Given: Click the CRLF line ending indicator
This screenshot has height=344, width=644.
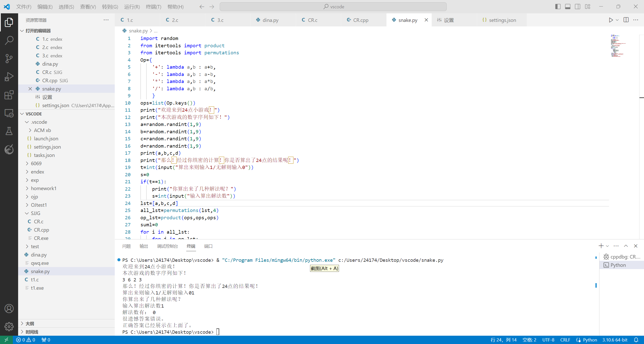Looking at the screenshot, I should (x=565, y=340).
